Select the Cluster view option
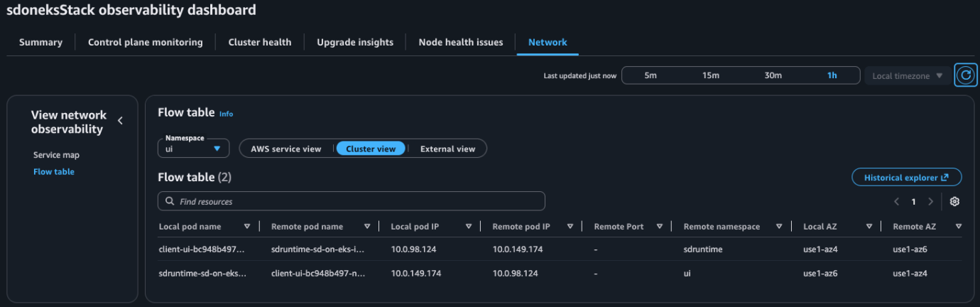Image resolution: width=980 pixels, height=307 pixels. click(371, 149)
